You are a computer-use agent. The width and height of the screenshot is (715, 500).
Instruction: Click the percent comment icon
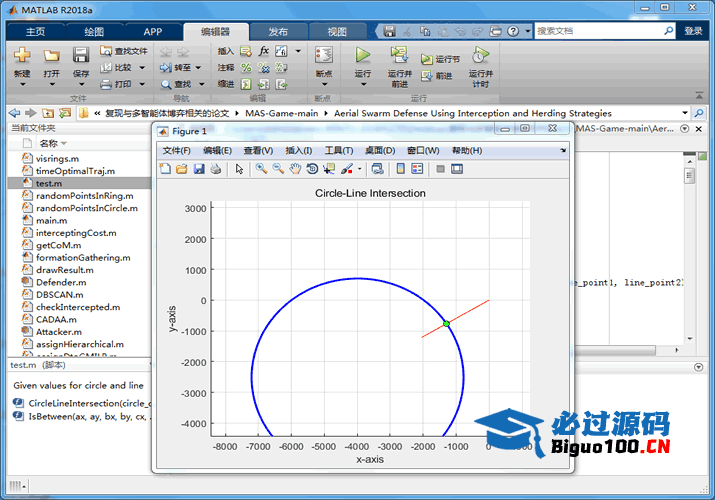[246, 67]
